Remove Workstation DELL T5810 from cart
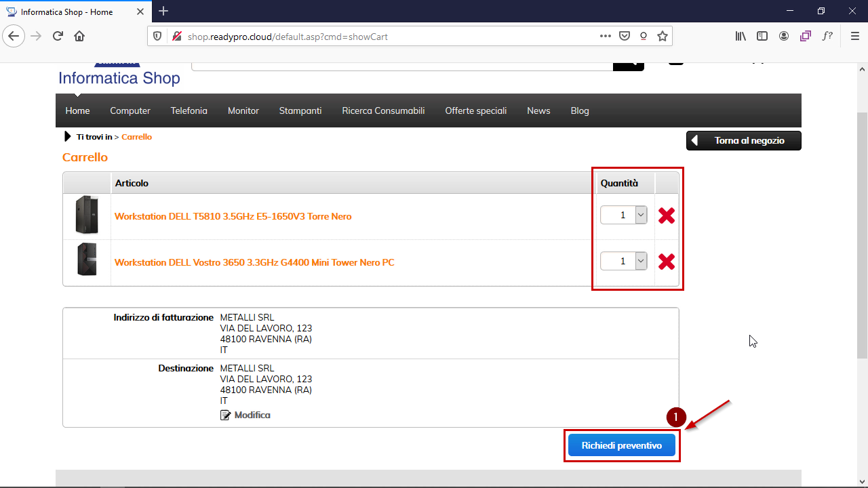Viewport: 868px width, 488px height. (667, 216)
